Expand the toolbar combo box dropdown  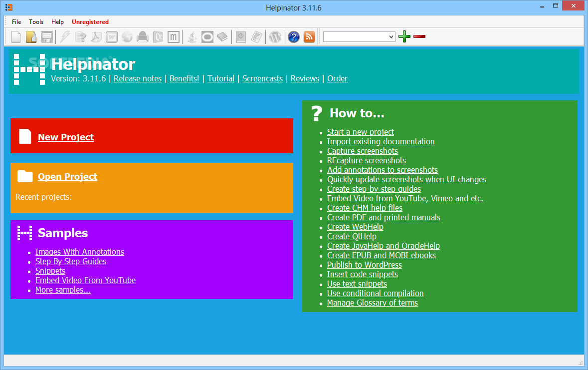(x=391, y=37)
